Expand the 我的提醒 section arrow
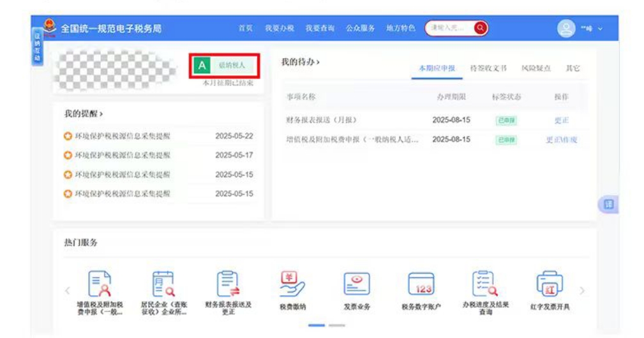This screenshot has width=644, height=338. (101, 114)
